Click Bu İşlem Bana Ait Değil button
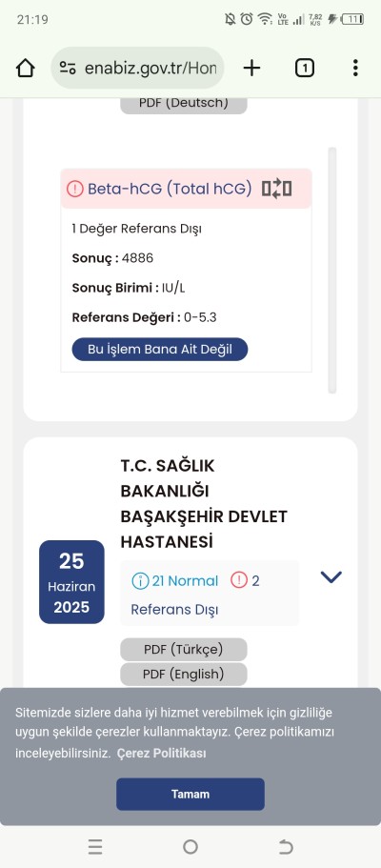Screen dimensions: 381x868 [x=159, y=350]
